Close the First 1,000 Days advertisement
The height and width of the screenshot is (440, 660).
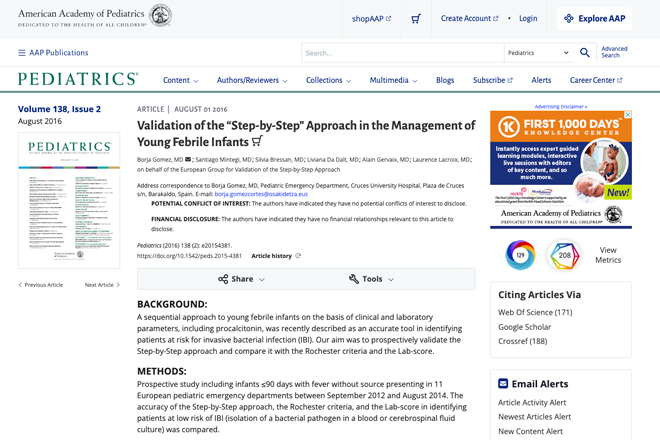click(628, 115)
